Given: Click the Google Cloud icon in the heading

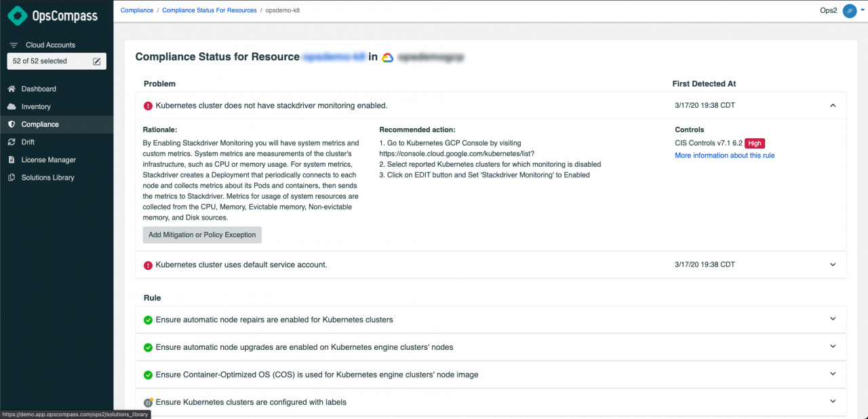Looking at the screenshot, I should pos(387,58).
